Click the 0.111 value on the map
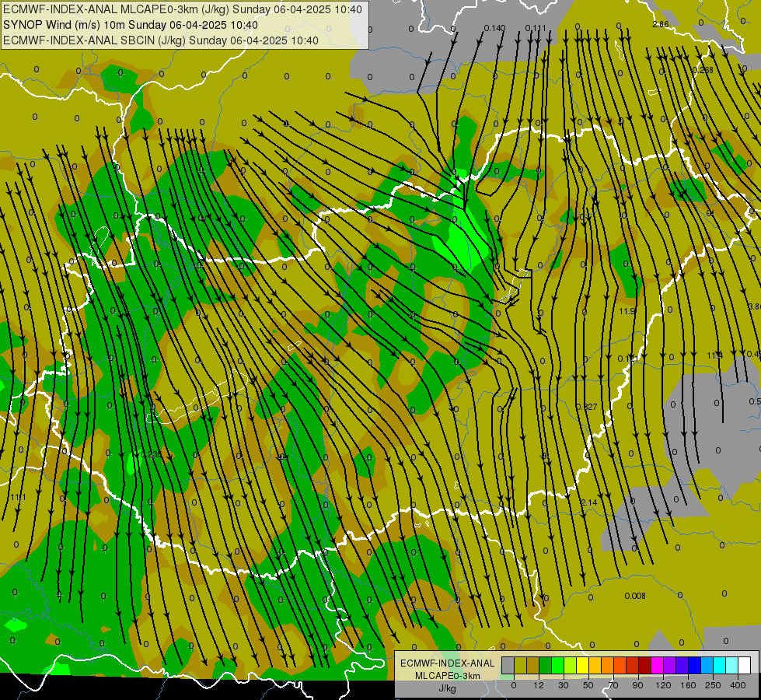This screenshot has height=700, width=761. point(536,28)
